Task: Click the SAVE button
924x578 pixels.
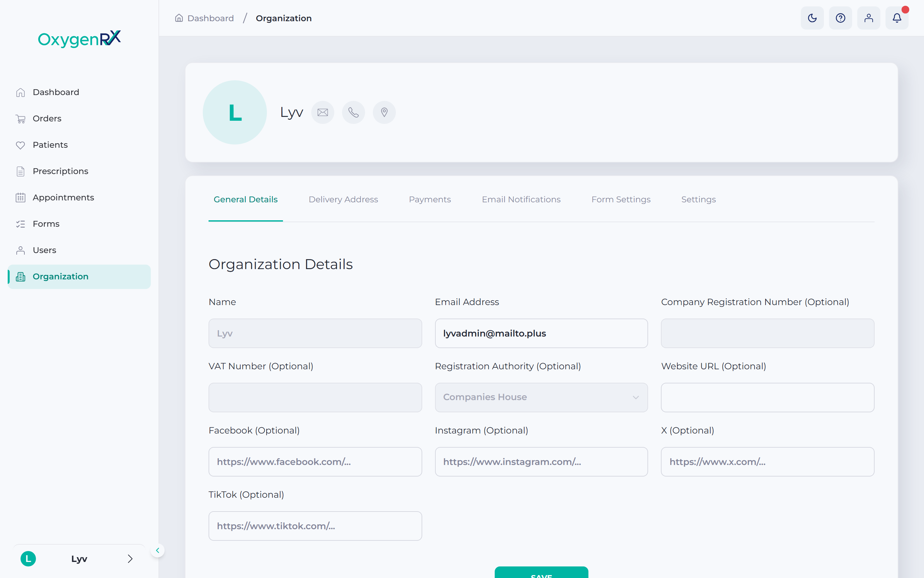Action: point(541,572)
